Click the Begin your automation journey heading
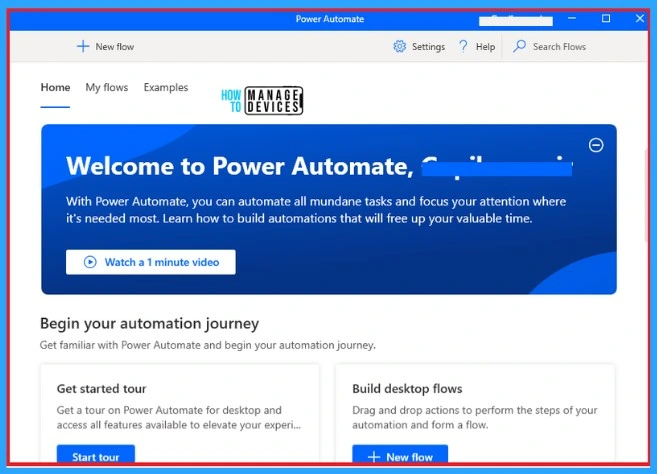Image resolution: width=657 pixels, height=474 pixels. 150,324
